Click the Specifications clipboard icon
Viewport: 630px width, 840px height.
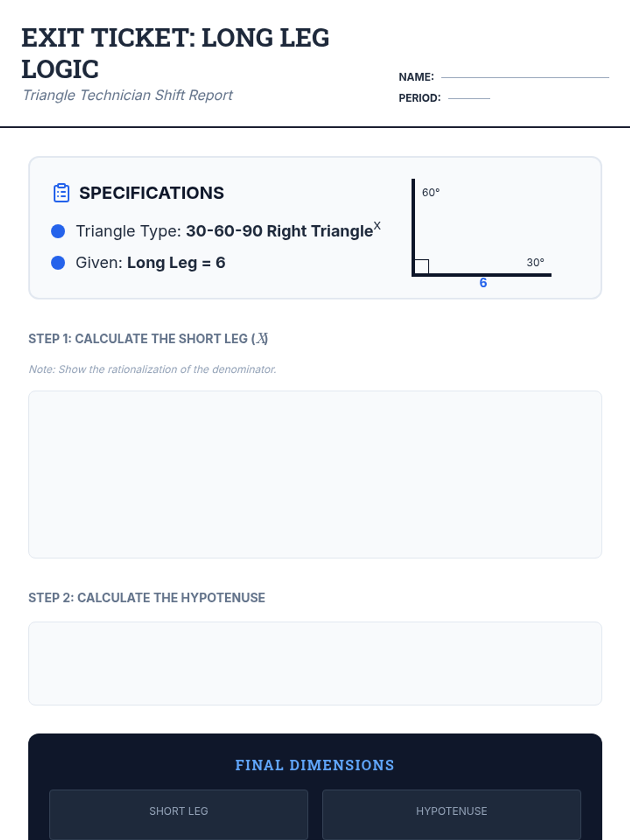coord(61,193)
